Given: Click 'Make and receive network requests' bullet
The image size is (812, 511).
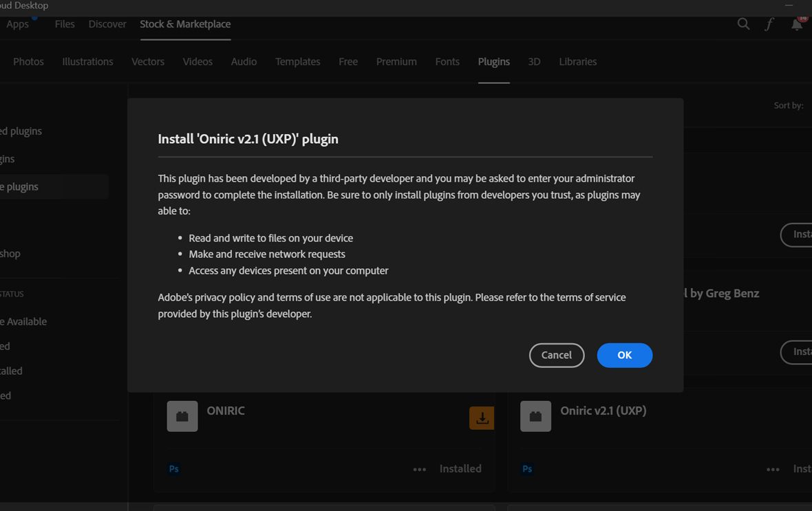Looking at the screenshot, I should pos(267,254).
